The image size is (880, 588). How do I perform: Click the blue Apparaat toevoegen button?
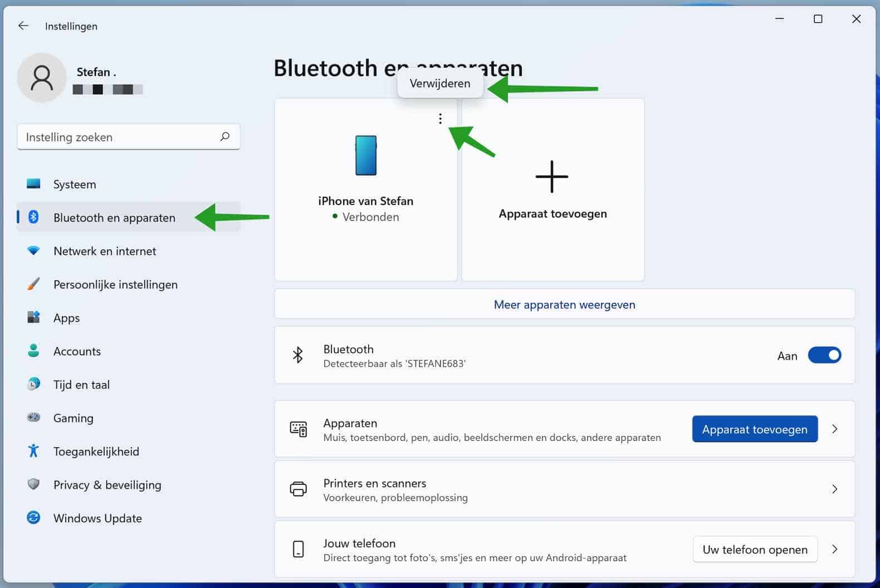[755, 429]
